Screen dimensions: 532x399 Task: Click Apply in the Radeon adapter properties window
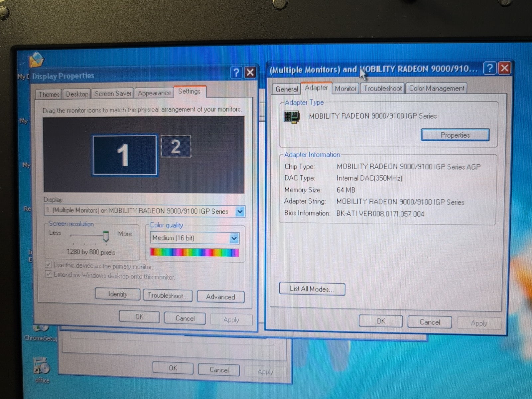(x=479, y=323)
